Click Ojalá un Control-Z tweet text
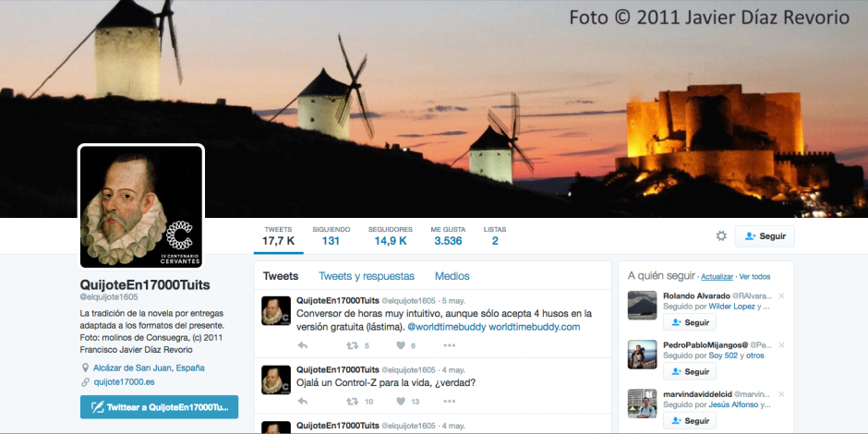Screen dimensions: 868x434 pos(386,382)
